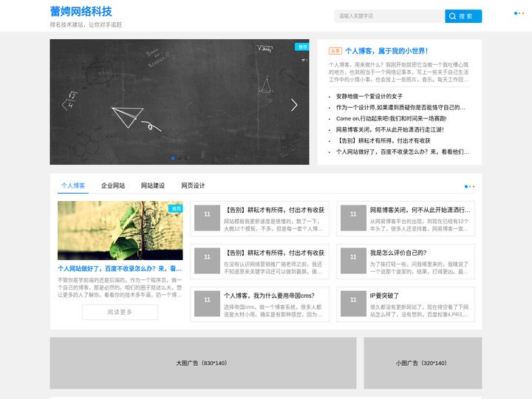Image resolution: width=532 pixels, height=399 pixels.
Task: Open headline 个人博客，属于我的小世界!
Action: pyautogui.click(x=386, y=51)
